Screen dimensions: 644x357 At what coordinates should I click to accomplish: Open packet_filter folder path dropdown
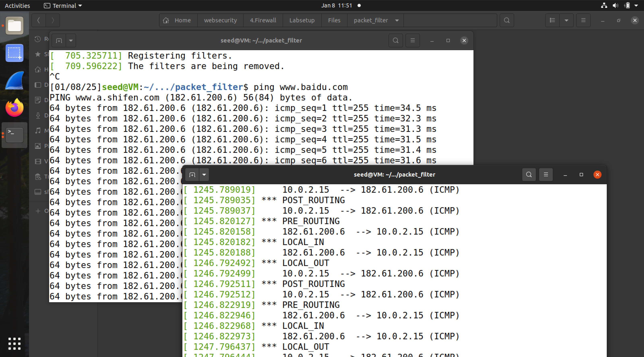pos(397,20)
